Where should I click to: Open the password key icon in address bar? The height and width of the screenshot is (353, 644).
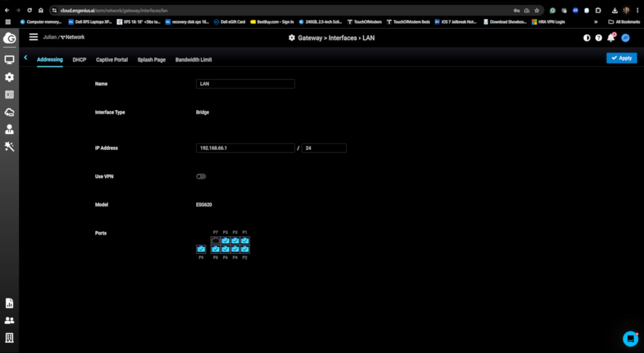point(516,10)
